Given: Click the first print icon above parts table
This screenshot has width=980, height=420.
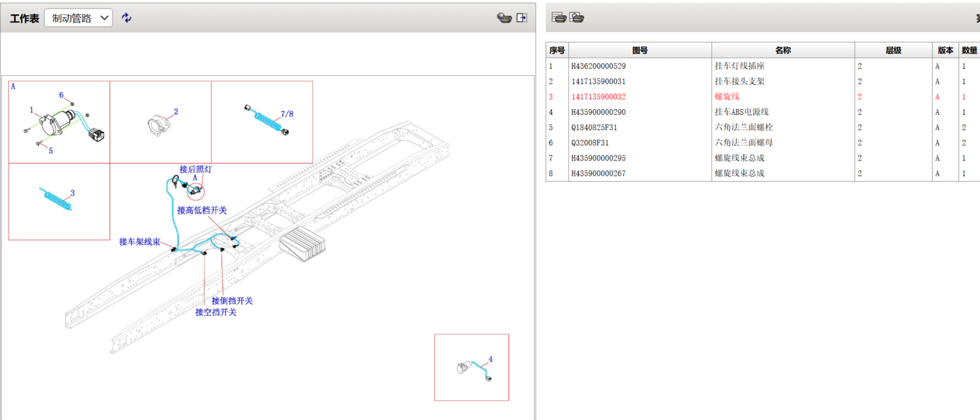Looking at the screenshot, I should pos(559,18).
